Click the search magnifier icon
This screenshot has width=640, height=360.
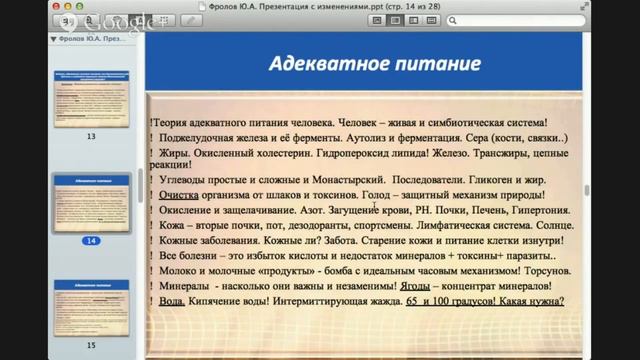(453, 20)
